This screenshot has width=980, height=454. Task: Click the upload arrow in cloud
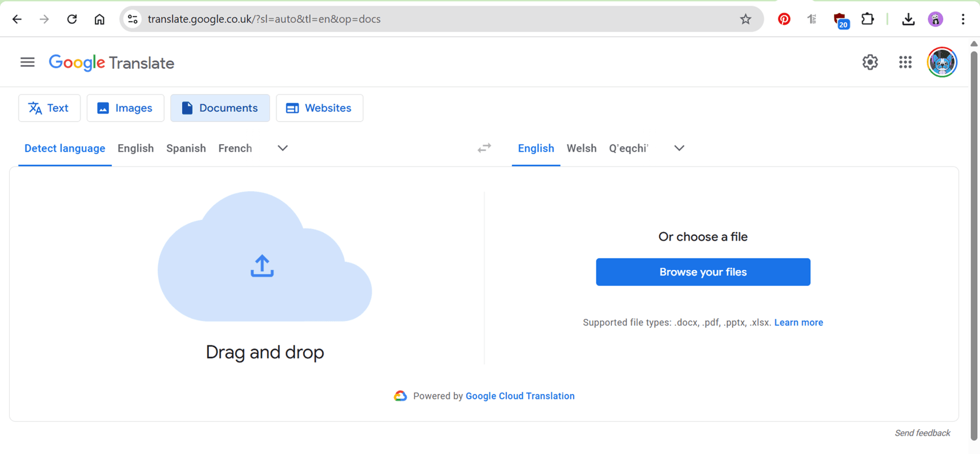point(262,266)
